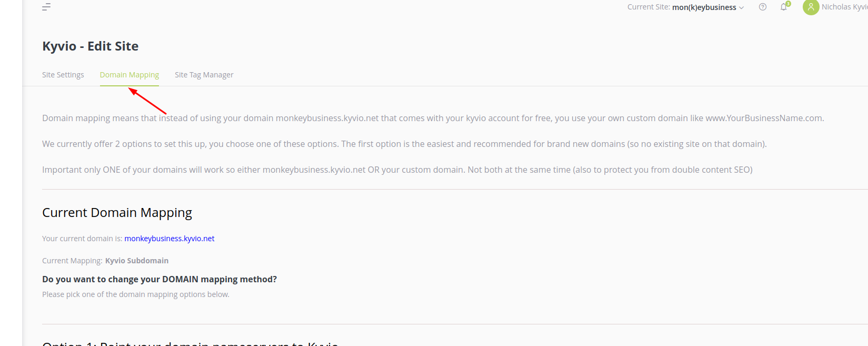This screenshot has width=868, height=346.
Task: Click the 'Current Site:' label
Action: [648, 7]
